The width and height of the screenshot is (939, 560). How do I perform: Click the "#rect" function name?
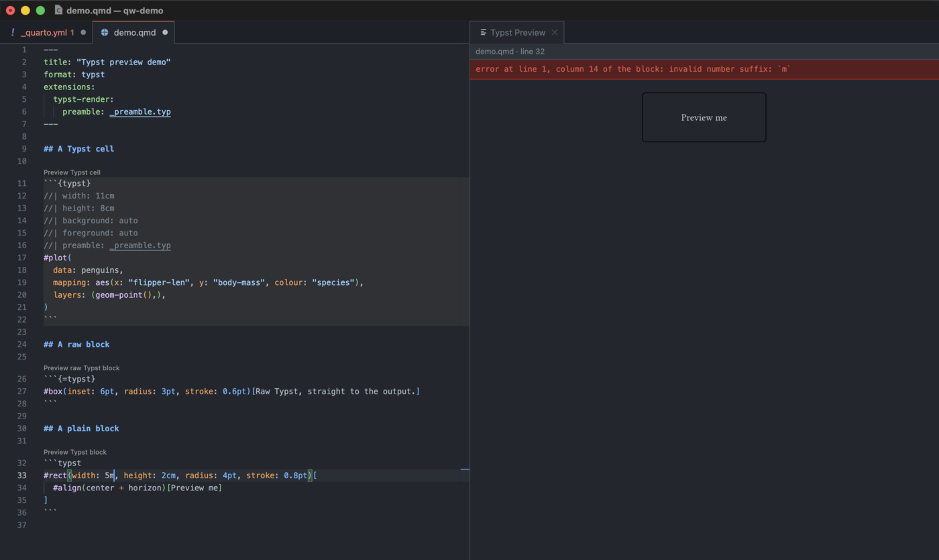tap(56, 475)
